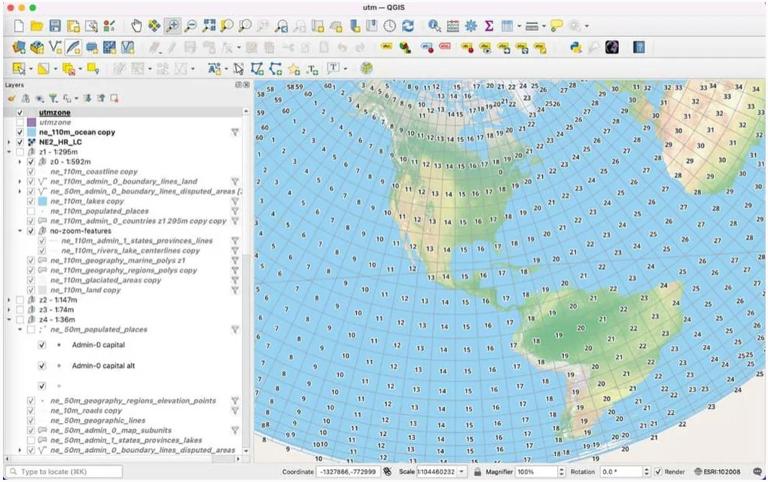This screenshot has width=768, height=482.
Task: Click blue swatch of ne_110m_lakes copy
Action: point(43,201)
